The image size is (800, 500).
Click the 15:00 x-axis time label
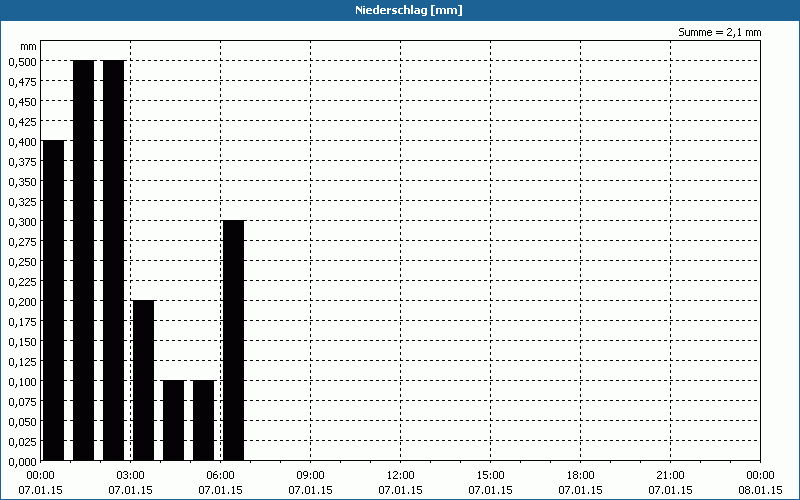pos(490,476)
